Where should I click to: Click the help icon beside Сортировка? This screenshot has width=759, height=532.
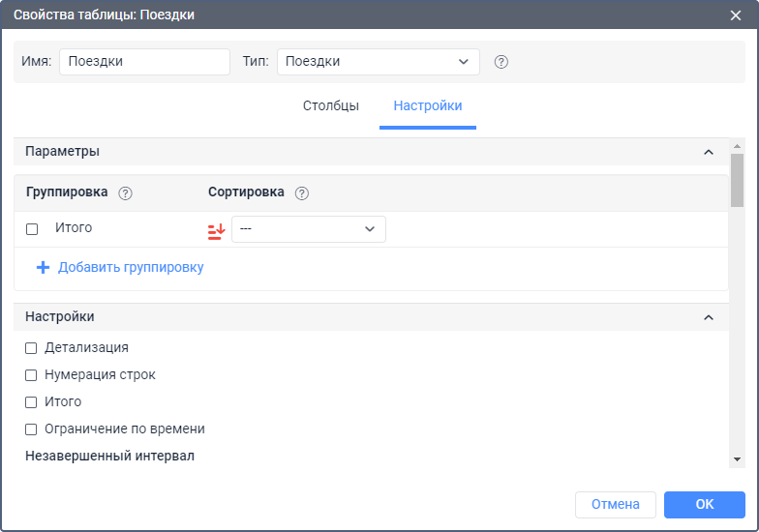tap(301, 192)
